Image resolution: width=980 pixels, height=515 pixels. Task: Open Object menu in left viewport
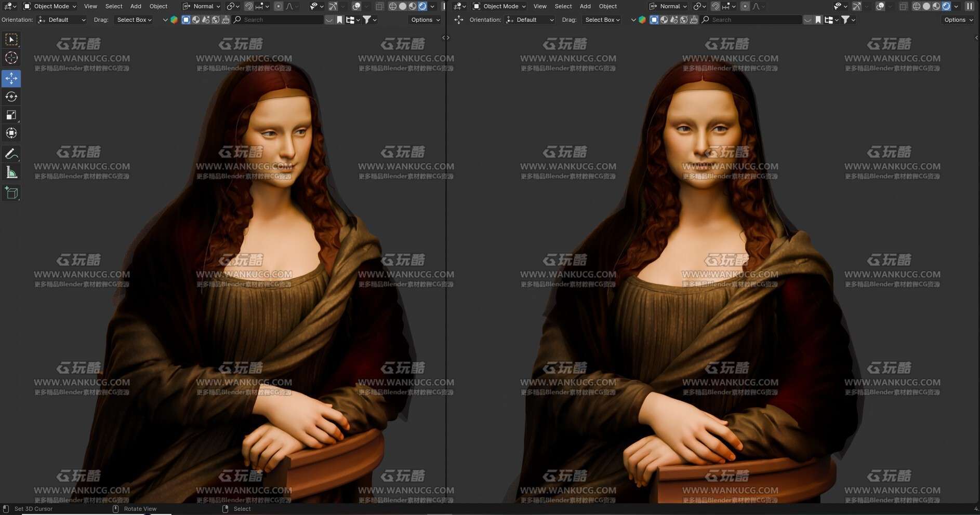pyautogui.click(x=158, y=6)
